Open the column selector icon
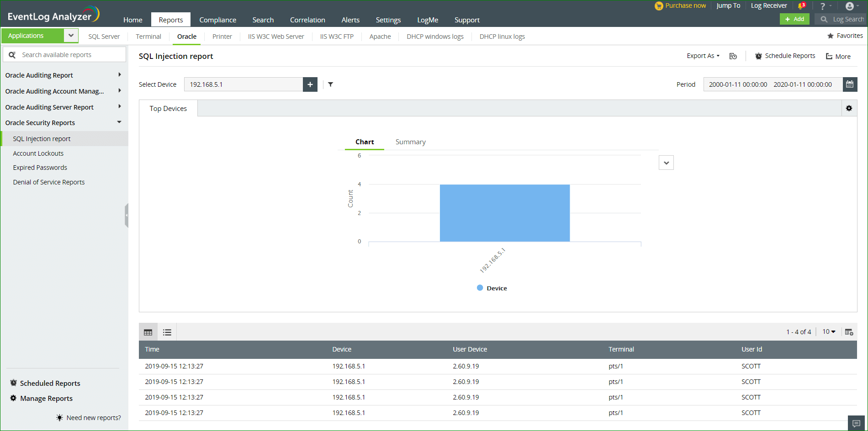This screenshot has width=868, height=431. pos(849,332)
